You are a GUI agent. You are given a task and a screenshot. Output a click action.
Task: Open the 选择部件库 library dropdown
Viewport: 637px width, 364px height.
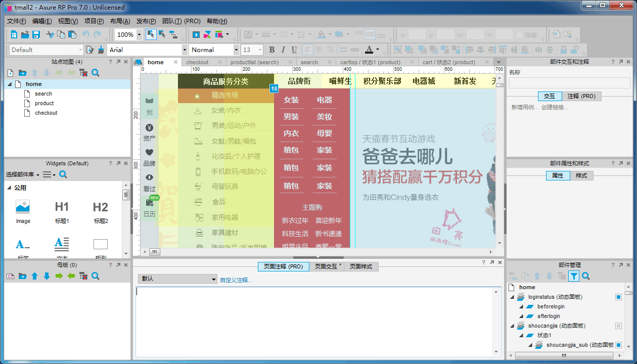pos(23,174)
